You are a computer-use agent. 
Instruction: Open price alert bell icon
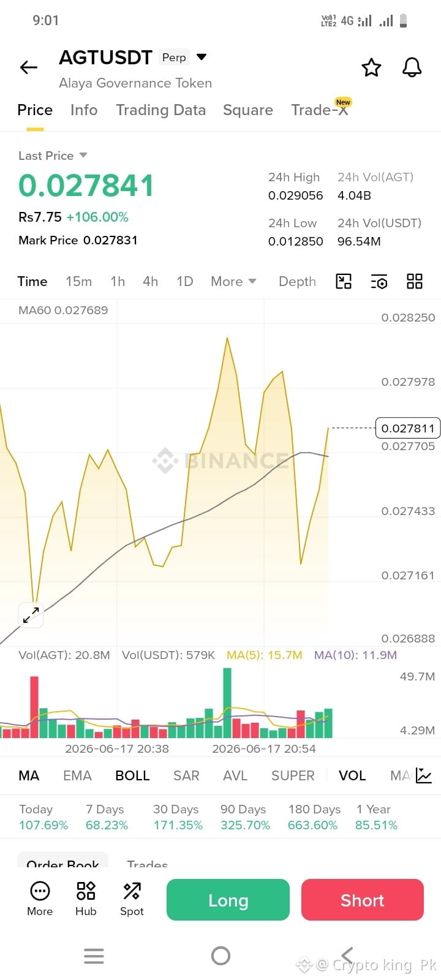point(412,67)
